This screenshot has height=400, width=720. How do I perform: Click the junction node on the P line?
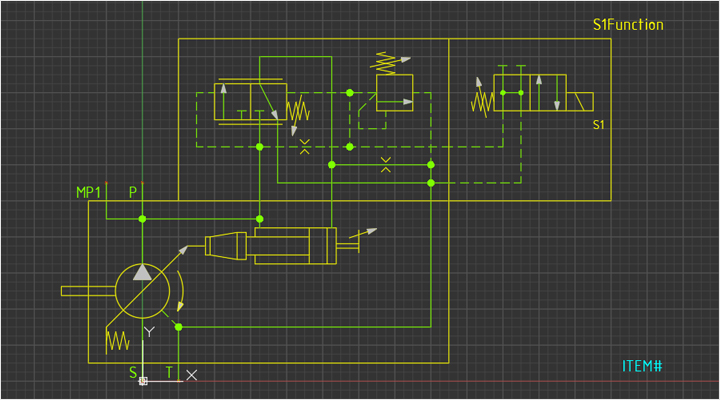click(142, 219)
